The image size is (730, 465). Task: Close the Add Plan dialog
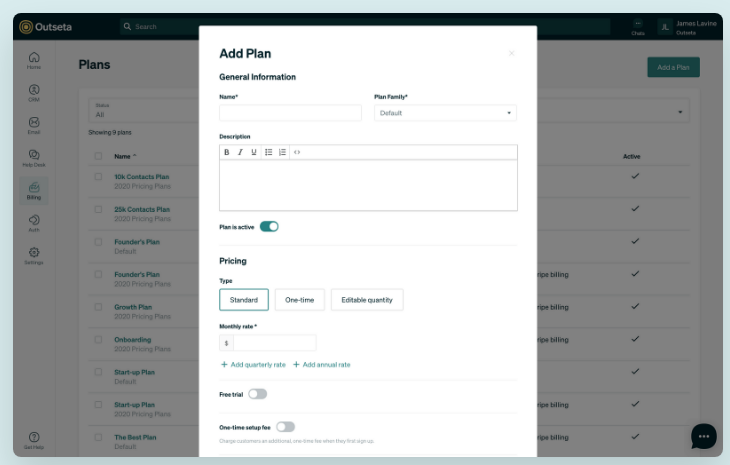512,54
